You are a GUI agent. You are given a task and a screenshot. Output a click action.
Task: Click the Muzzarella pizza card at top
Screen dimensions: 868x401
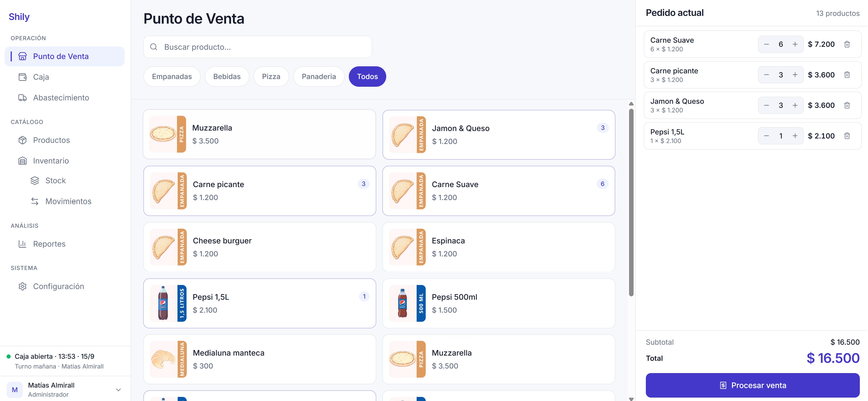point(259,134)
